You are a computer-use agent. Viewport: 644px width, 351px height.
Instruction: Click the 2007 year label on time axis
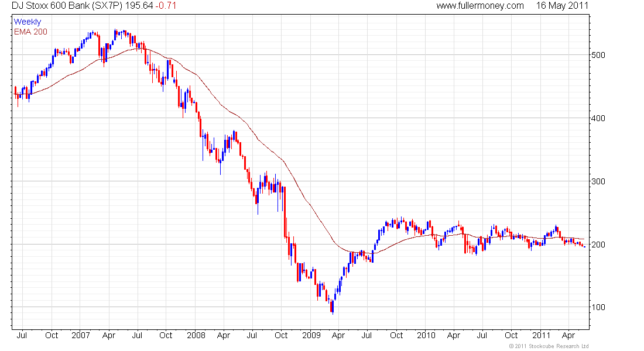[x=81, y=335]
